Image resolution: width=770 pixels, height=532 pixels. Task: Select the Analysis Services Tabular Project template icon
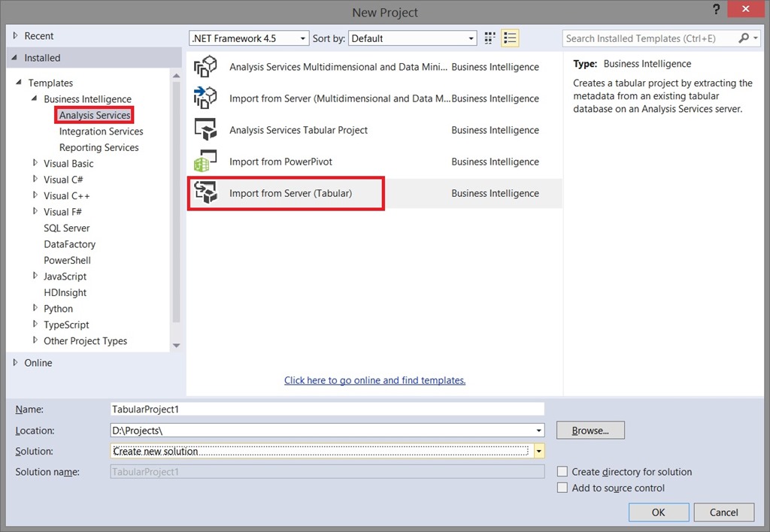(205, 129)
